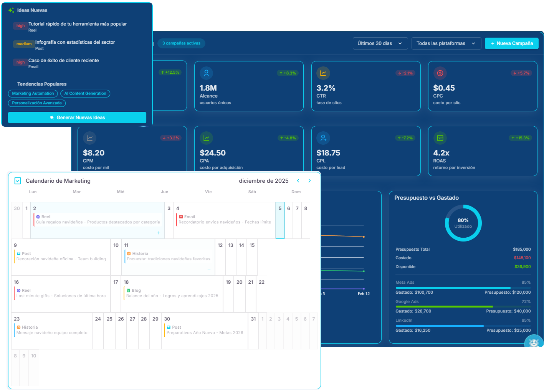Click Generar Nuevas Ideas button
This screenshot has width=544, height=392.
pos(77,117)
